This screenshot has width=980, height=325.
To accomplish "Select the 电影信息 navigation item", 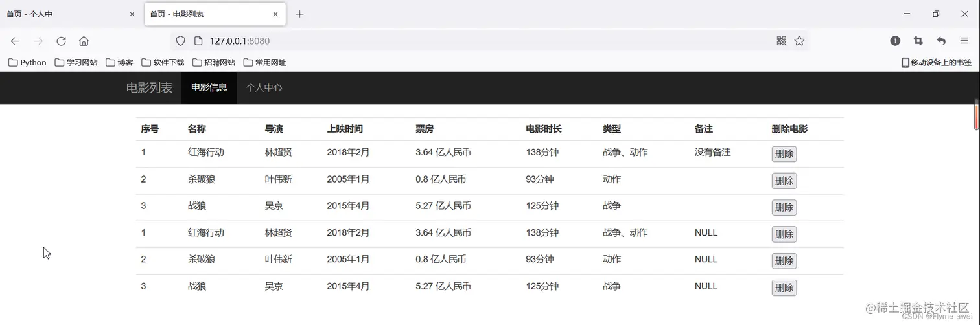I will 209,88.
